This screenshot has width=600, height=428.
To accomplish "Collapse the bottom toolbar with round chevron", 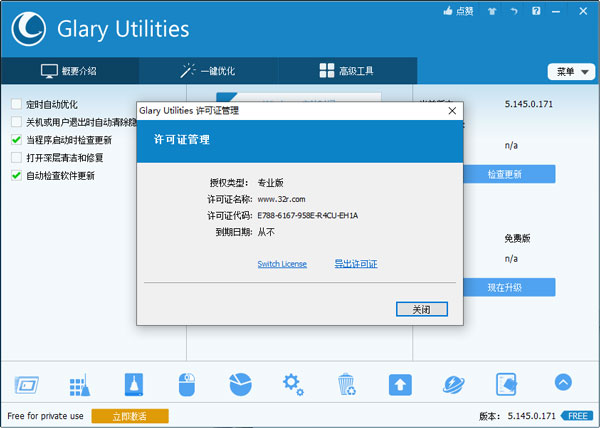I will 563,382.
